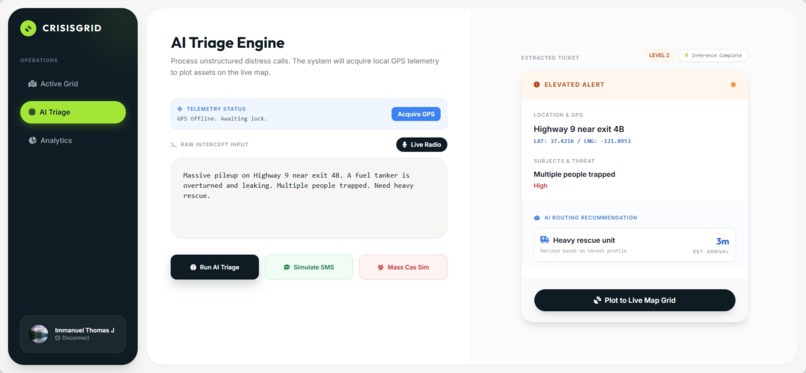Screen dimensions: 806x373
Task: Click the High threat level label
Action: 540,186
